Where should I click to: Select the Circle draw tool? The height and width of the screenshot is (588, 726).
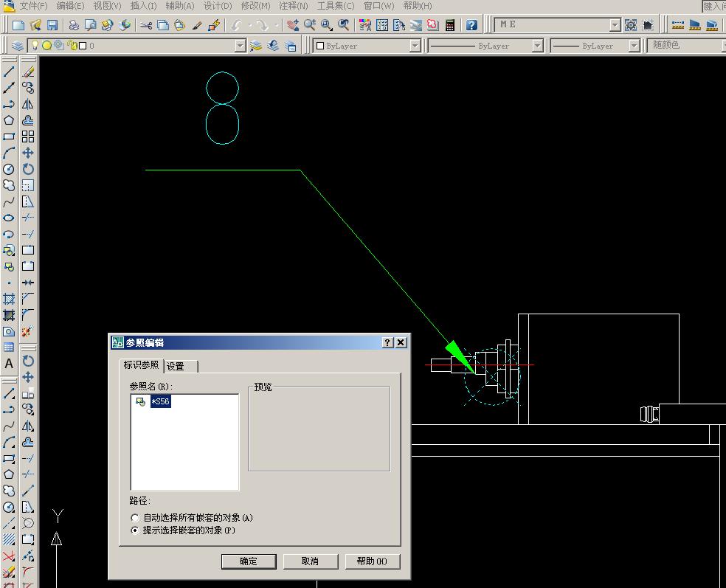click(x=9, y=169)
